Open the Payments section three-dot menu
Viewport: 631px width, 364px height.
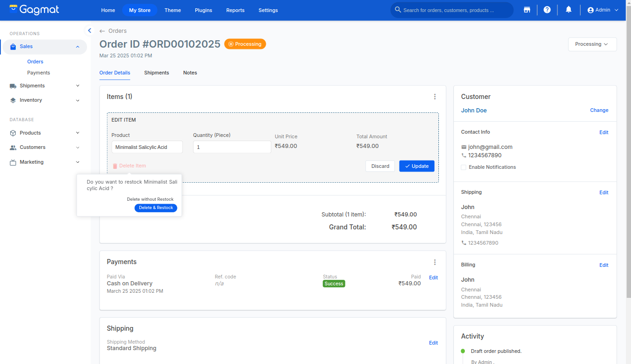[435, 262]
